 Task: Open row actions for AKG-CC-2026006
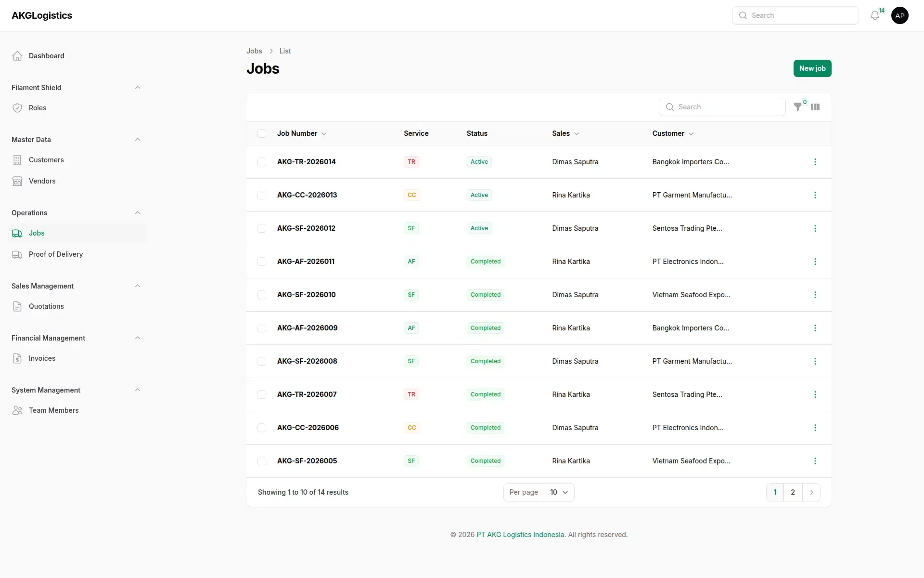tap(815, 428)
